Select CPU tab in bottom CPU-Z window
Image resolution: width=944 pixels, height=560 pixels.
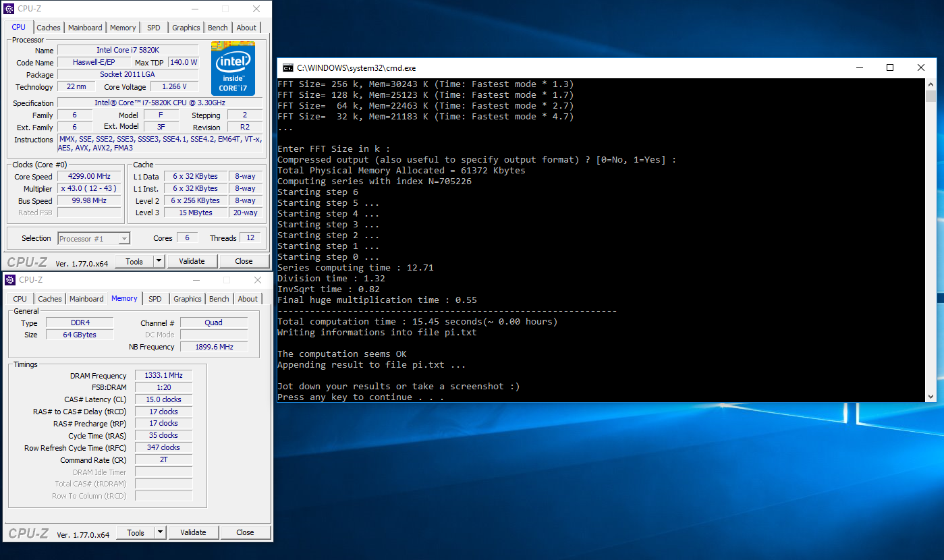[x=20, y=299]
